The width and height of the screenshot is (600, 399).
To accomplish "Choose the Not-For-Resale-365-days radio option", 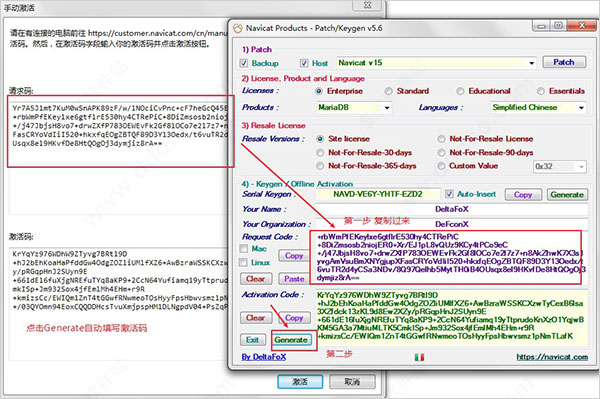I will pos(320,166).
